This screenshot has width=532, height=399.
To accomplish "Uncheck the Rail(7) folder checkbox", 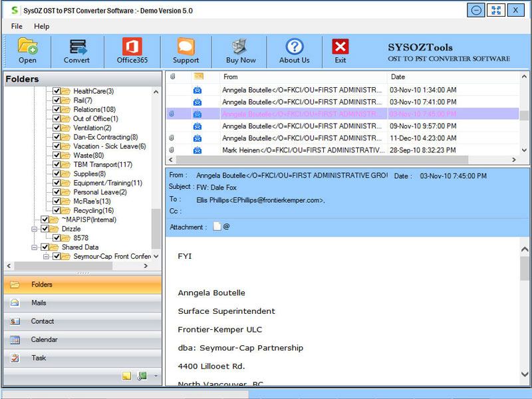I will pyautogui.click(x=57, y=100).
